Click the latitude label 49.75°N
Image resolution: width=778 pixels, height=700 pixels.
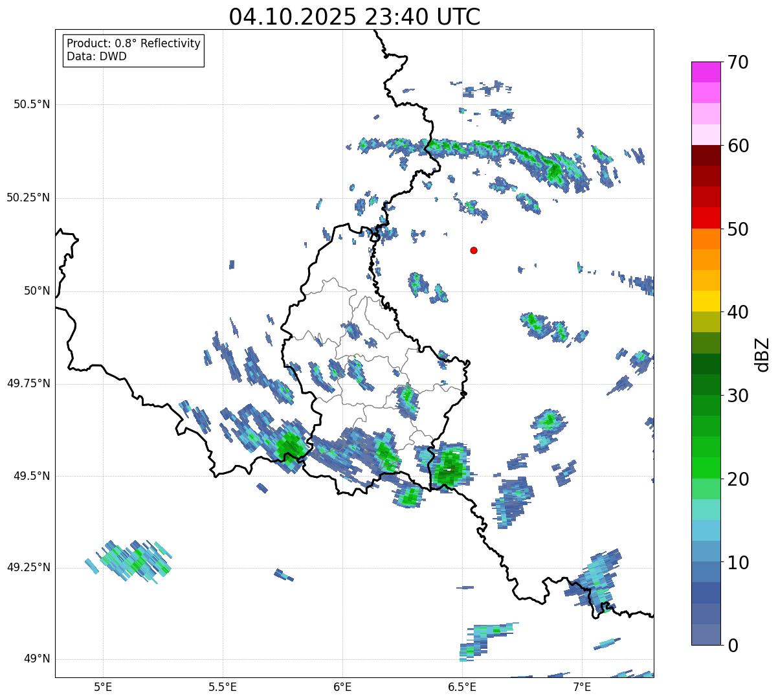point(28,383)
